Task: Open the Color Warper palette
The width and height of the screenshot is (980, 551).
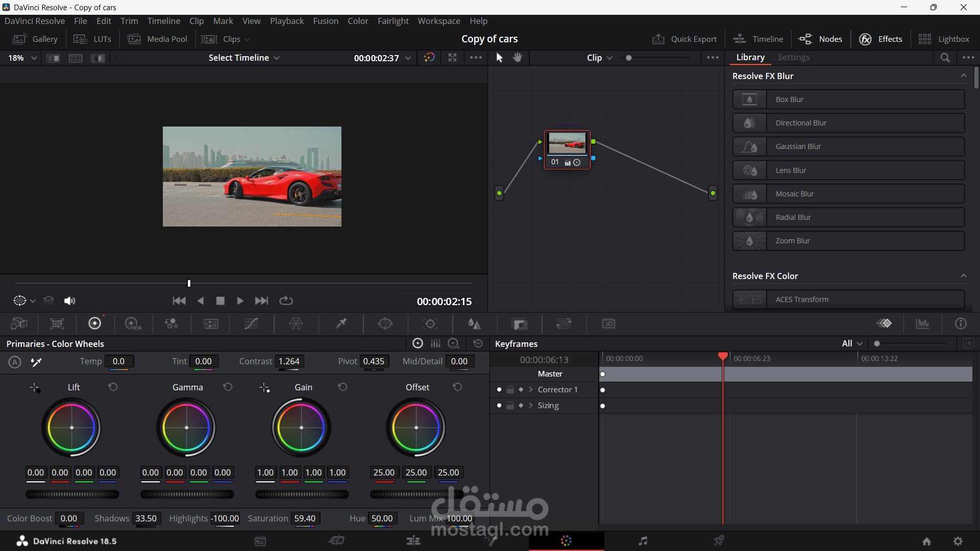Action: point(296,323)
